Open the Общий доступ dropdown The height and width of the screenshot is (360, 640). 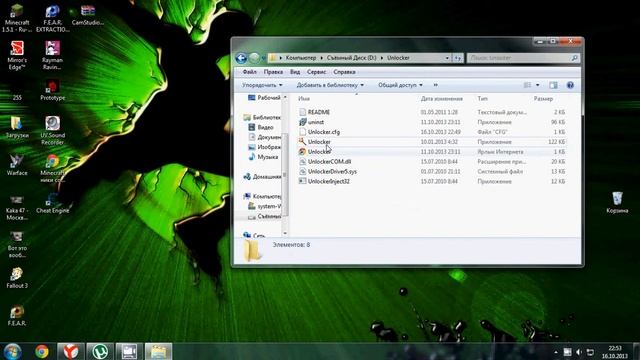pyautogui.click(x=400, y=85)
